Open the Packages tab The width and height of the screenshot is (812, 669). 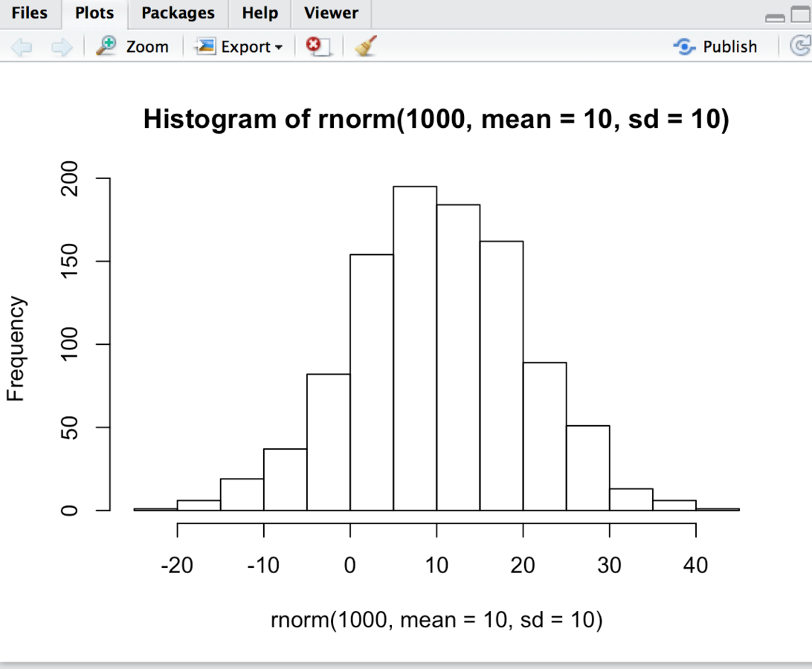178,13
